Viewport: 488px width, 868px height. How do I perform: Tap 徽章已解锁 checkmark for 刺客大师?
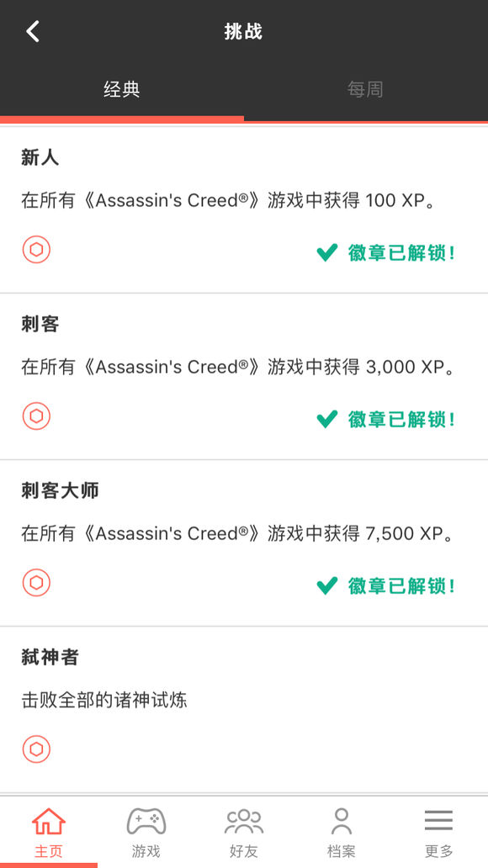click(x=326, y=585)
